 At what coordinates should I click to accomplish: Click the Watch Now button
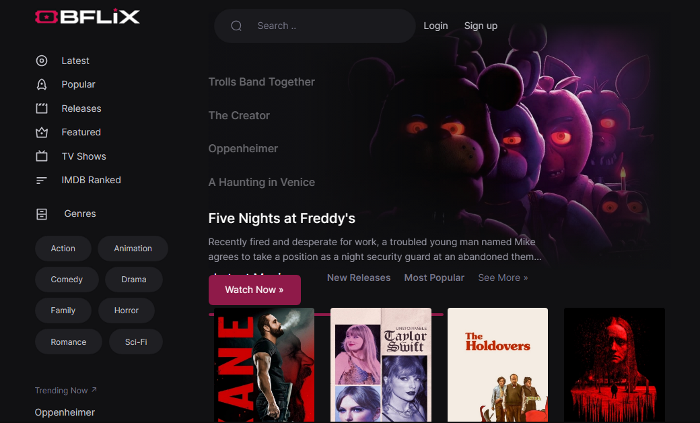[x=254, y=290]
